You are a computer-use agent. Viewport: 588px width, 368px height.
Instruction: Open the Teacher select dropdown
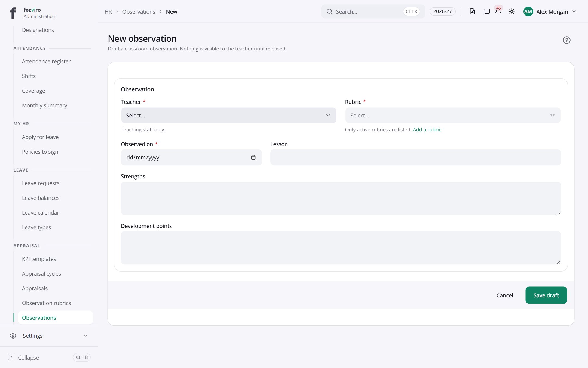(x=229, y=115)
